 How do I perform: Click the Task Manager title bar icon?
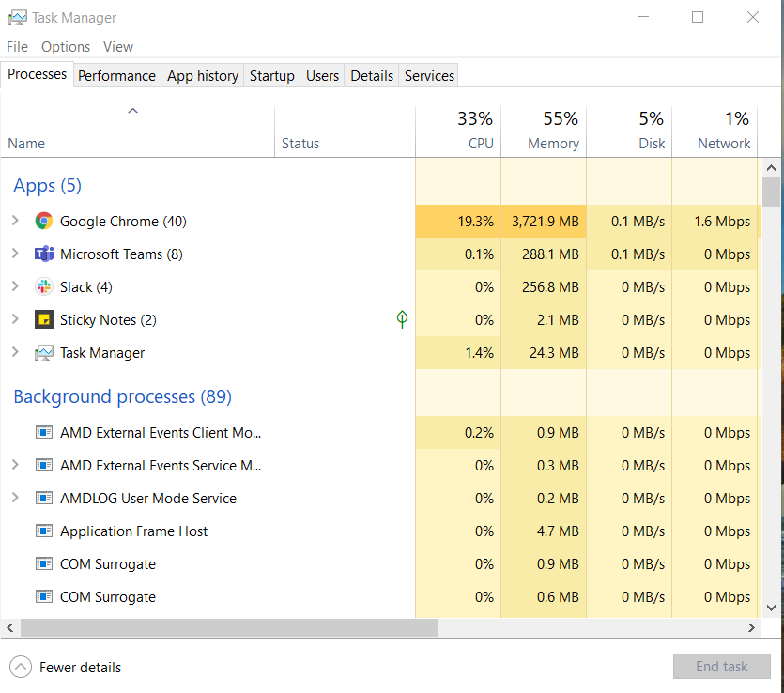tap(18, 18)
